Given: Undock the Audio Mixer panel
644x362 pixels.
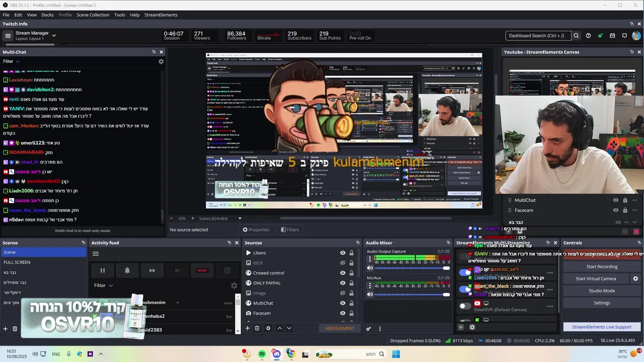Looking at the screenshot, I should tap(448, 243).
